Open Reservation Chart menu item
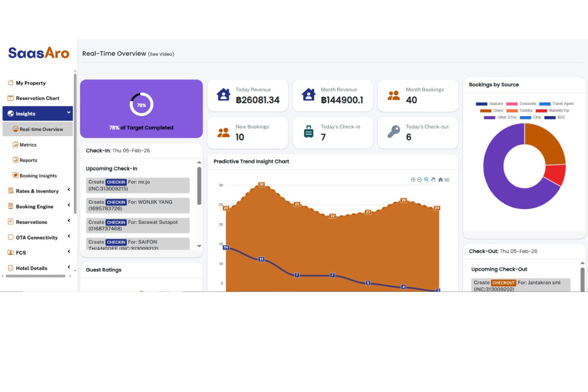This screenshot has height=392, width=588. point(38,98)
